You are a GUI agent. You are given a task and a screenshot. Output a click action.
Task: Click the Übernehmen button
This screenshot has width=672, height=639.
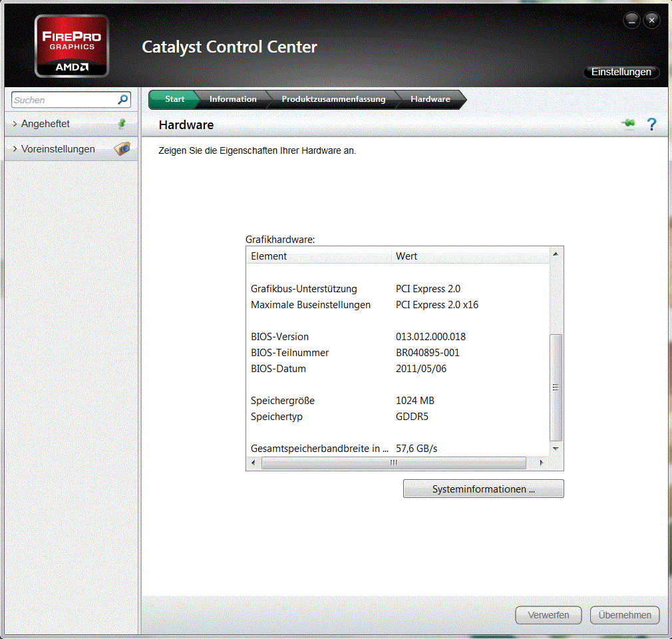point(625,615)
